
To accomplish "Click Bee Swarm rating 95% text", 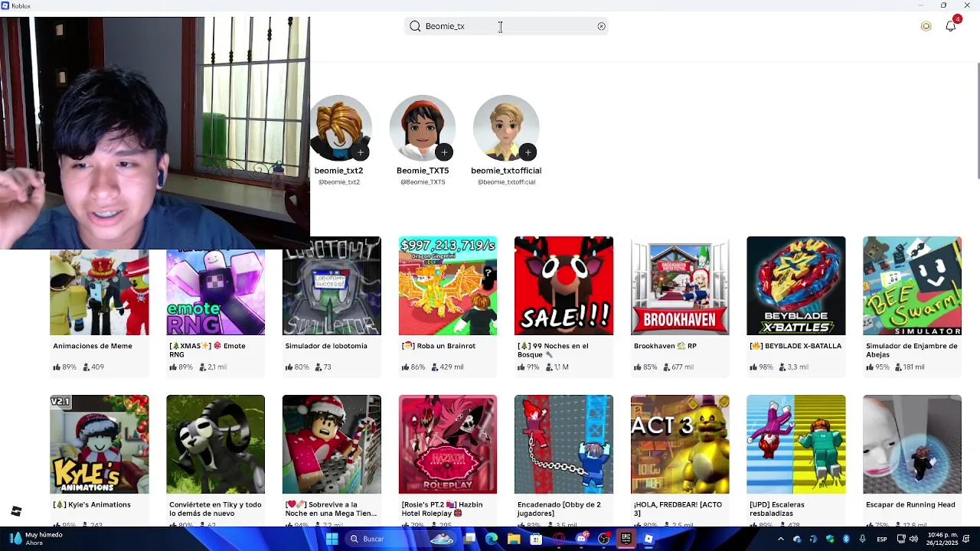I will click(877, 367).
